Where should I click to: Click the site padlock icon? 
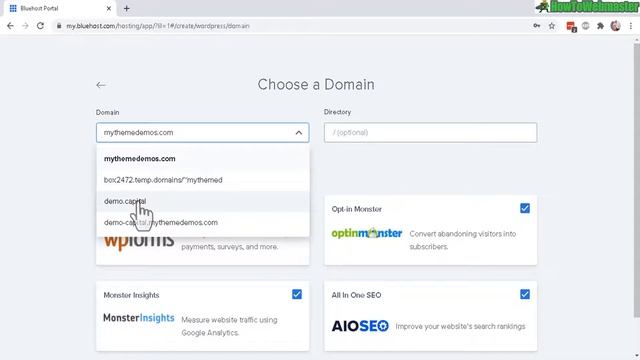pos(59,26)
